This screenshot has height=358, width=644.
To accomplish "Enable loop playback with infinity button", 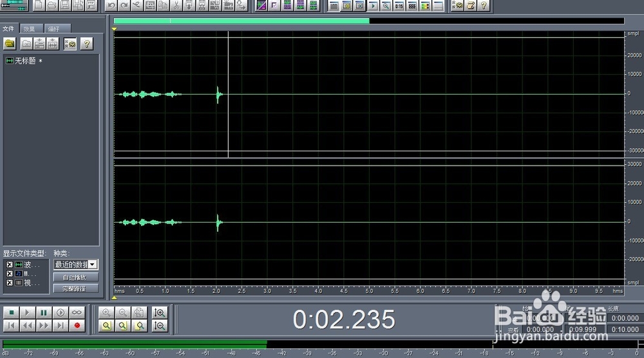I will (x=77, y=313).
